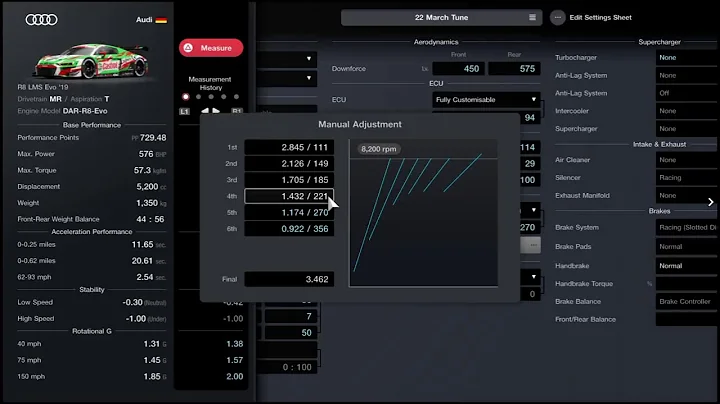720x404 pixels.
Task: Open the Supercharger None setting
Action: (686, 129)
